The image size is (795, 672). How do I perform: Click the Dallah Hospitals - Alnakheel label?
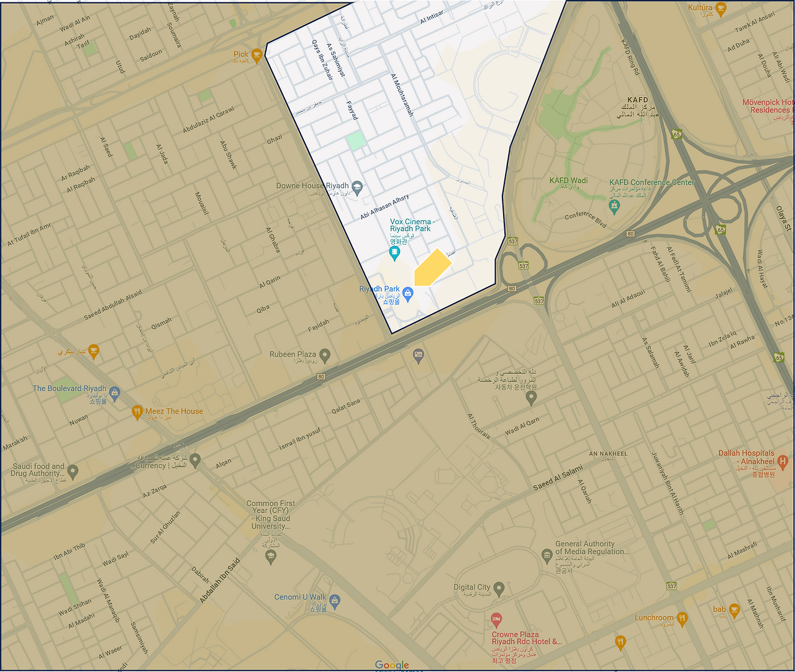(x=747, y=457)
